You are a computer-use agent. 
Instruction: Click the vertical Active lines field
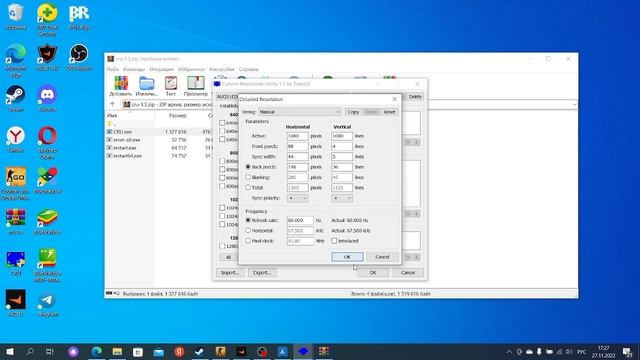tap(342, 136)
